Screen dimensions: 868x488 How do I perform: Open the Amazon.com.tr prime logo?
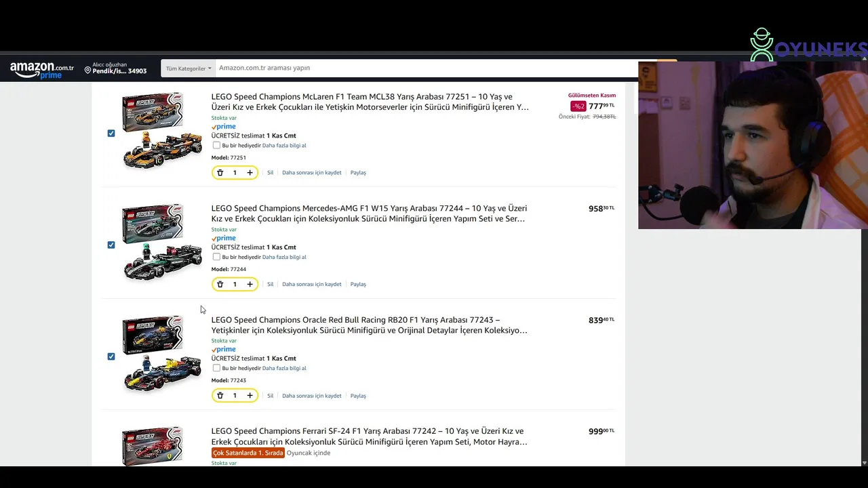point(42,70)
